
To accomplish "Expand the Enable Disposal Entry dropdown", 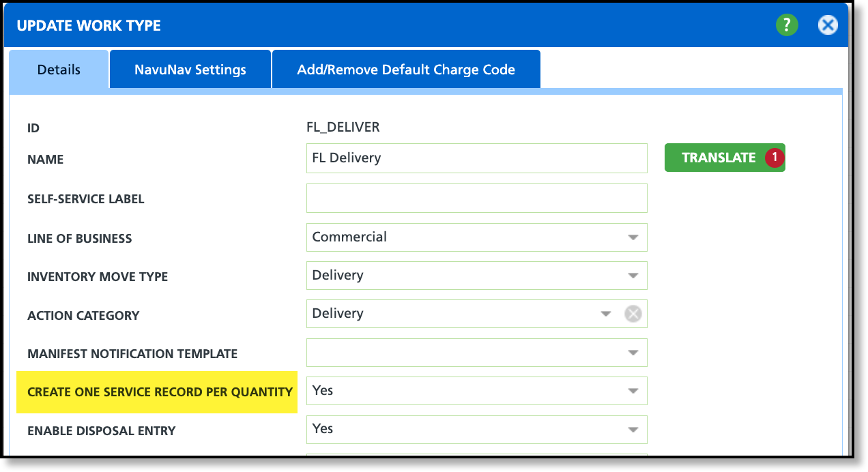I will 633,429.
